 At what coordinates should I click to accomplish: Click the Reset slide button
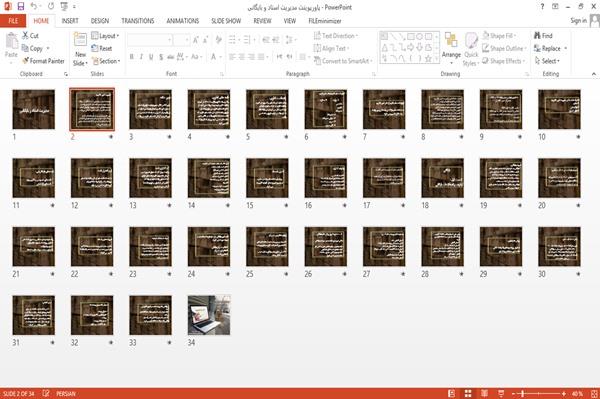pyautogui.click(x=102, y=48)
